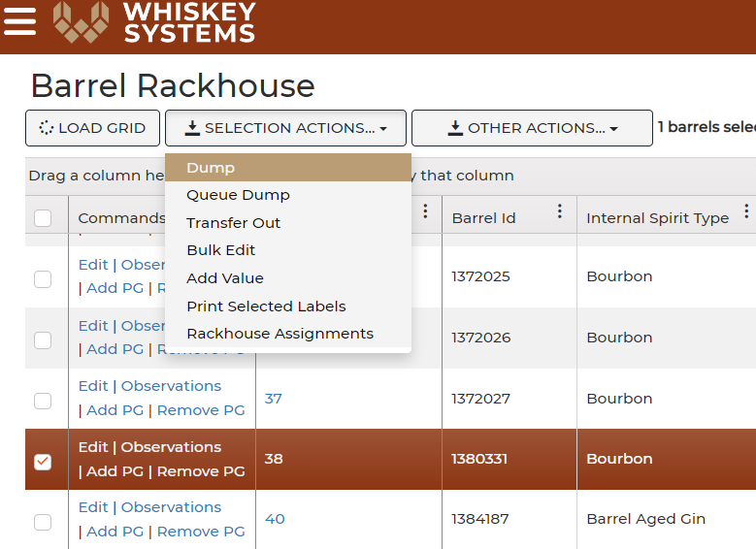Open Barrel Id column options menu

pyautogui.click(x=559, y=211)
